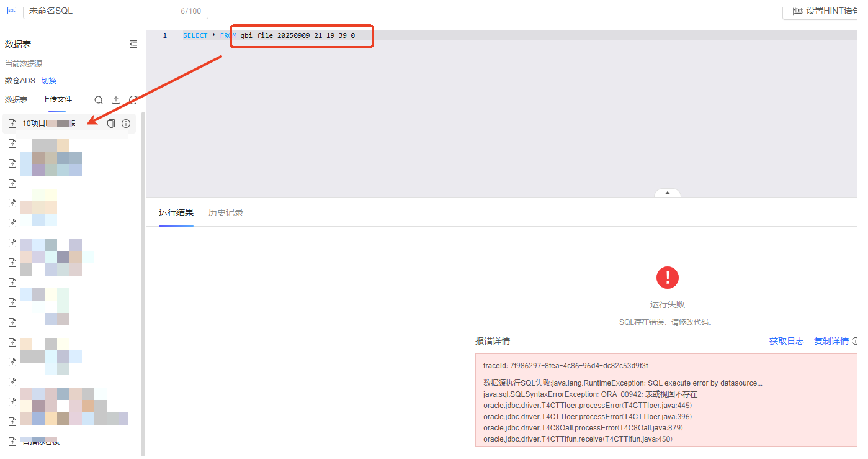Click the 切换 data source link
868x459 pixels.
(x=49, y=81)
